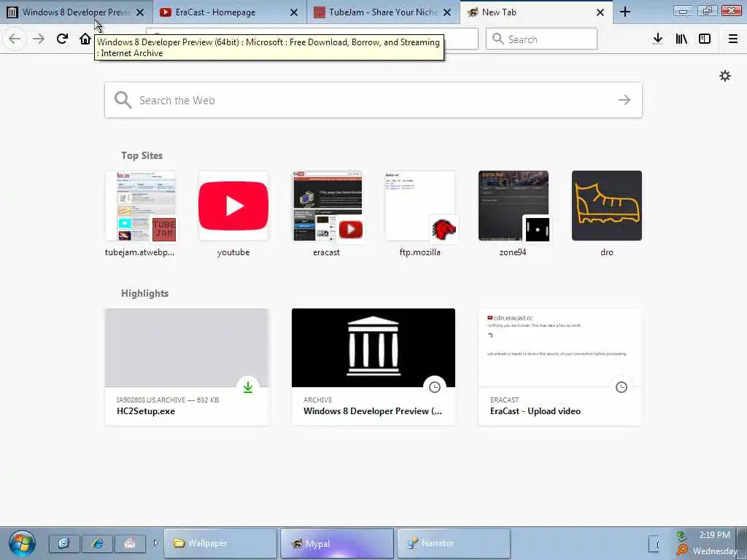
Task: Close the New Tab tab
Action: (x=600, y=12)
